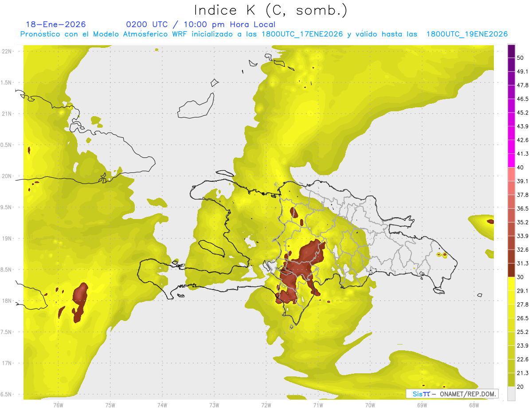
Task: Click the colorbar value '49.1'
Action: click(x=523, y=71)
